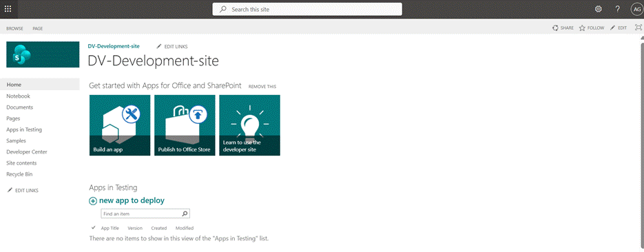Open the AG account avatar

pyautogui.click(x=636, y=9)
